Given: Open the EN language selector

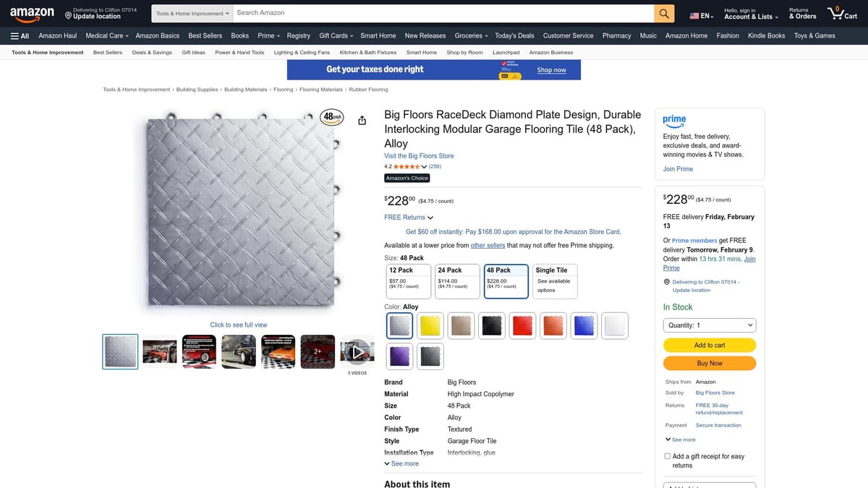Looking at the screenshot, I should point(700,13).
